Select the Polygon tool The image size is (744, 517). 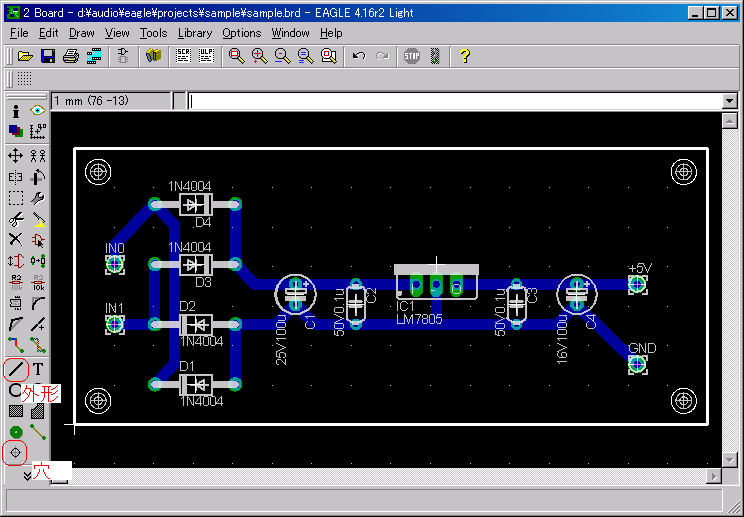pos(37,411)
